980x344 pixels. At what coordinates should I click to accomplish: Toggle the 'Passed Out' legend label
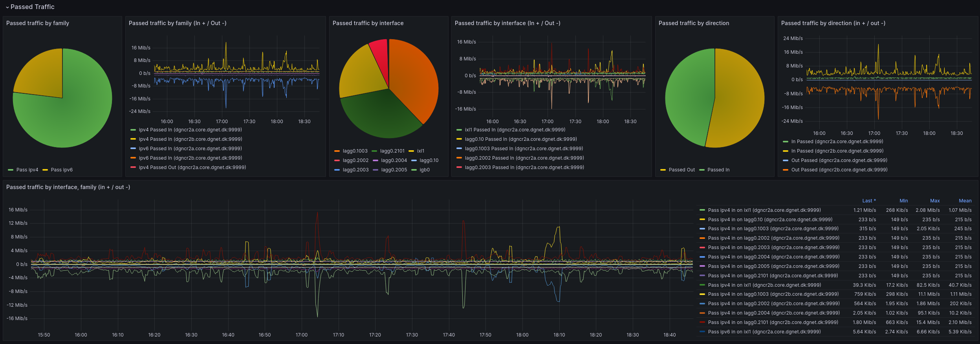click(681, 170)
